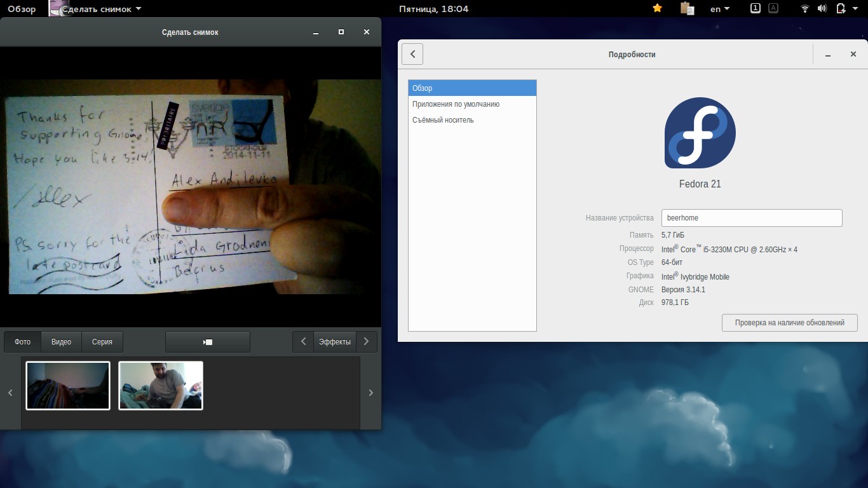Open the system menu arrow at top right
Viewport: 868px width, 488px height.
855,9
